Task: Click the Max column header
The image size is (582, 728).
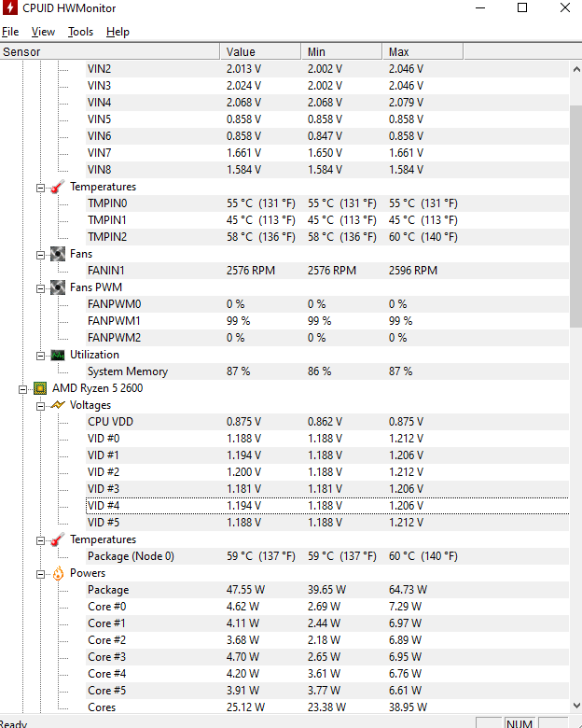Action: 423,51
